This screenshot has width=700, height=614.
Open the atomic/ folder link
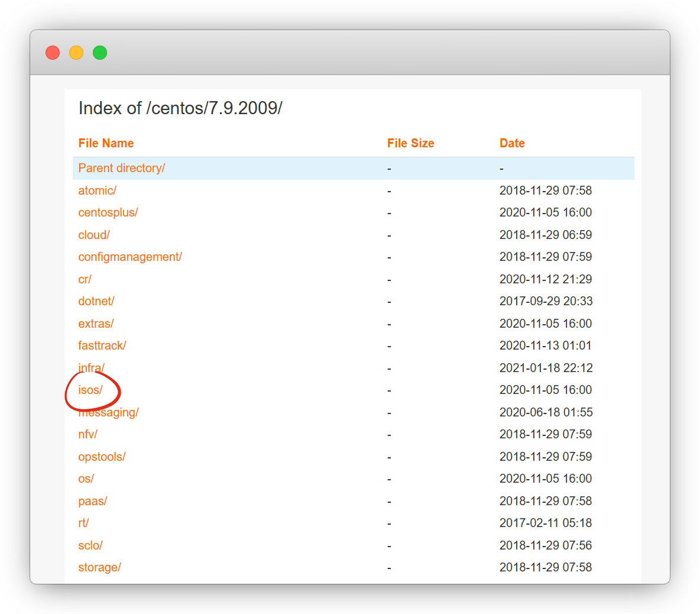click(97, 190)
